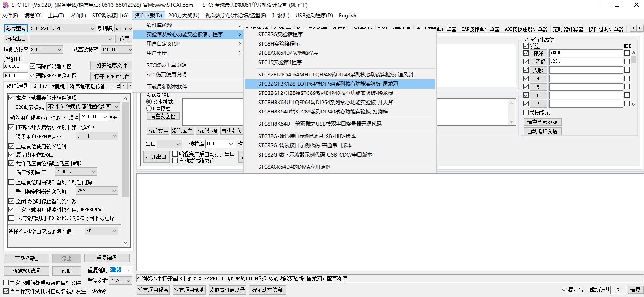Open the 引脚数 Auto dropdown
Screen dimensions: 644x297
click(x=123, y=28)
